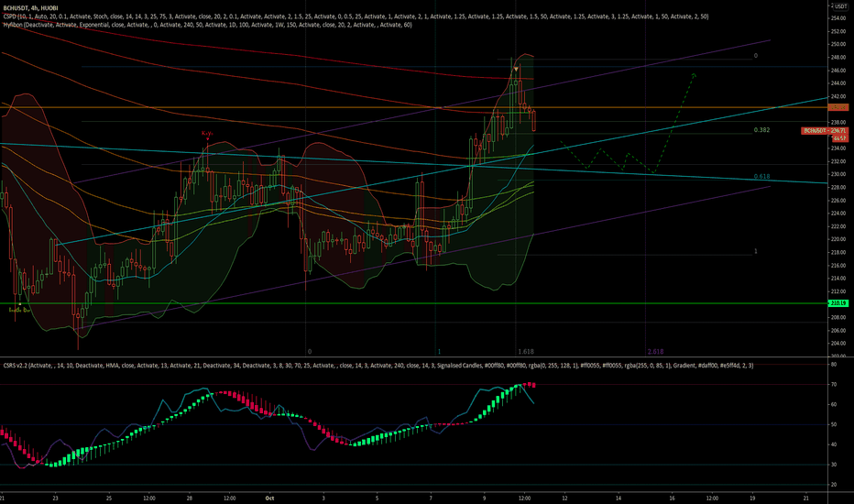Click the dashed green projection arrow tip
Viewport: 854px width, 504px height.
coord(694,74)
